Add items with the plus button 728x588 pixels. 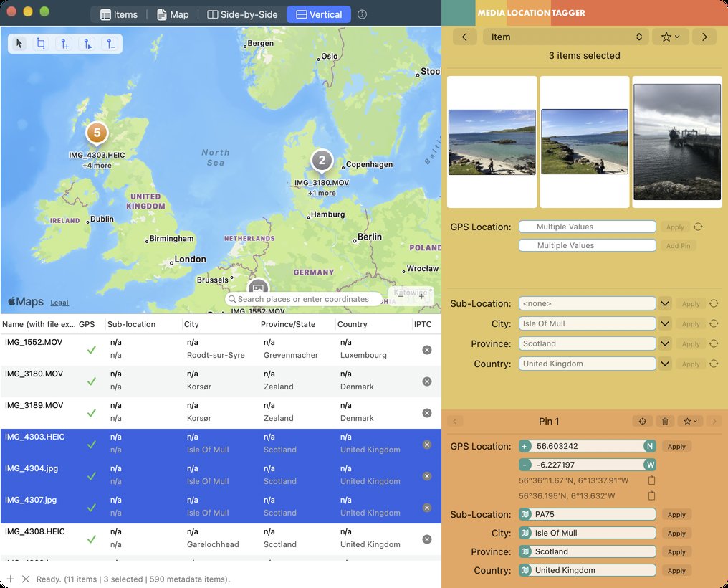(11, 579)
